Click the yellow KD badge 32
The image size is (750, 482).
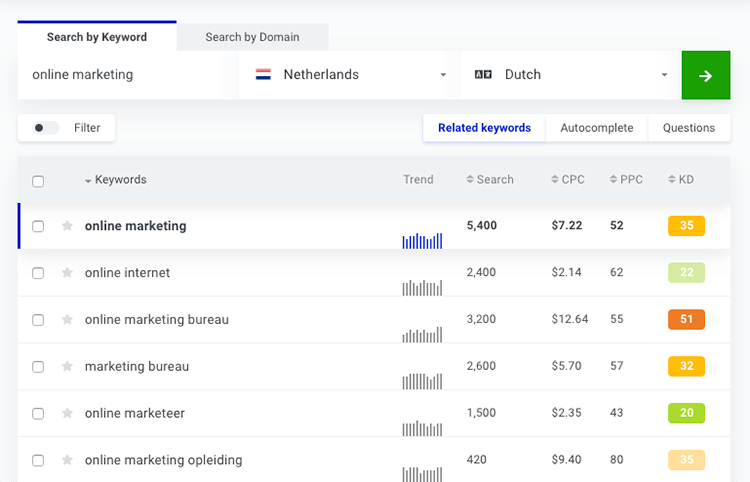tap(686, 366)
